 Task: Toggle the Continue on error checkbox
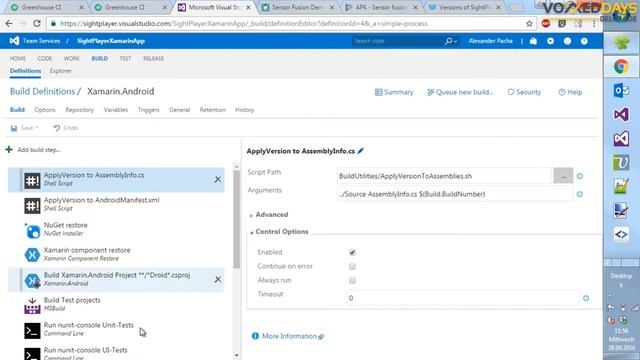point(352,266)
